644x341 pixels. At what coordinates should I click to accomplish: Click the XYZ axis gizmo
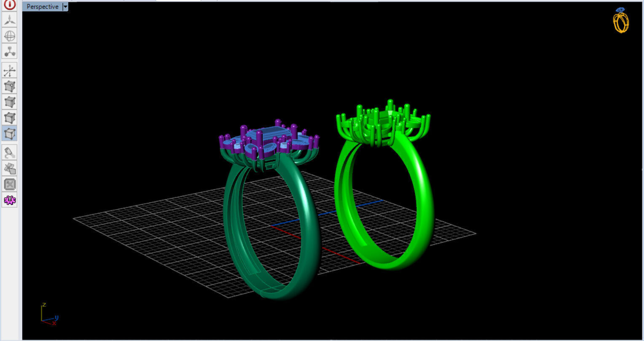click(49, 314)
